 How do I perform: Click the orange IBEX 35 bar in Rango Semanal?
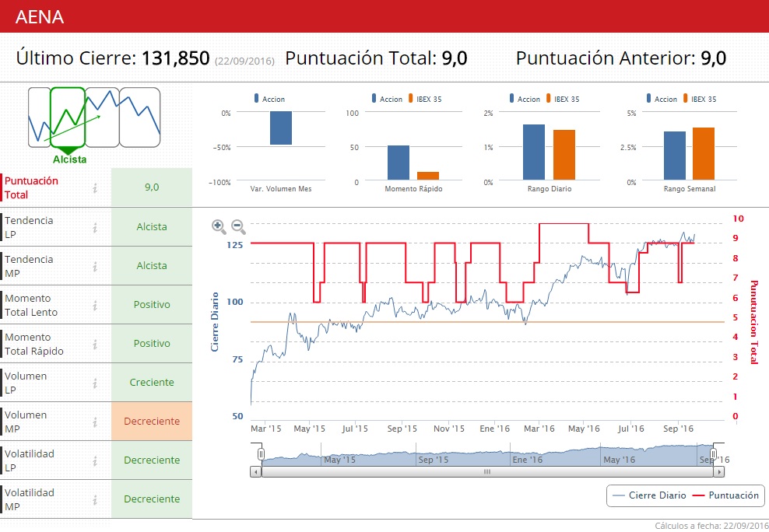coord(704,153)
